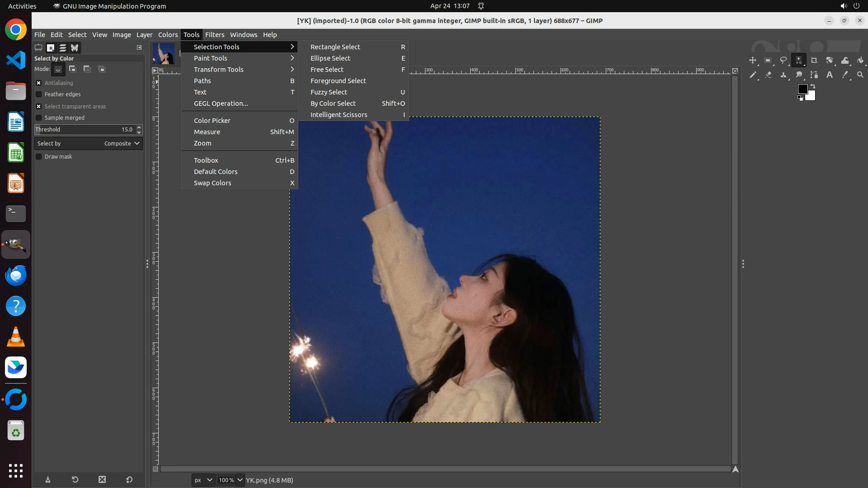The image size is (868, 488).
Task: Increase Threshold value with up stepper
Action: 139,127
